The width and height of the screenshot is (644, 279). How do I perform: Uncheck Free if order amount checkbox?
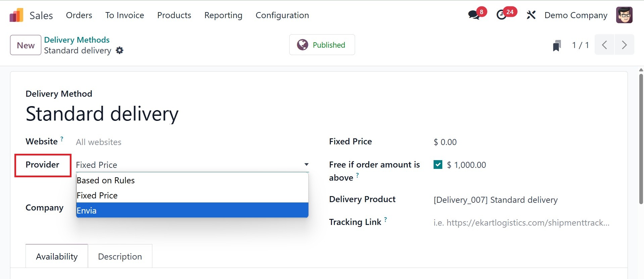[438, 165]
